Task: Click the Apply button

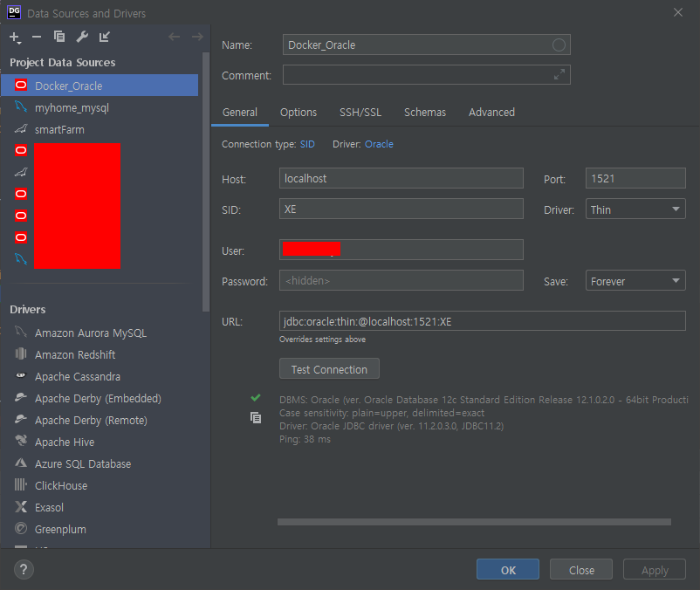Action: (654, 569)
